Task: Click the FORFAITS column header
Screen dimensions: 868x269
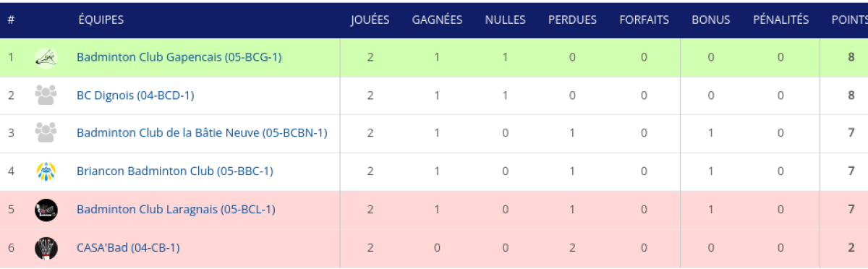Action: pyautogui.click(x=644, y=20)
